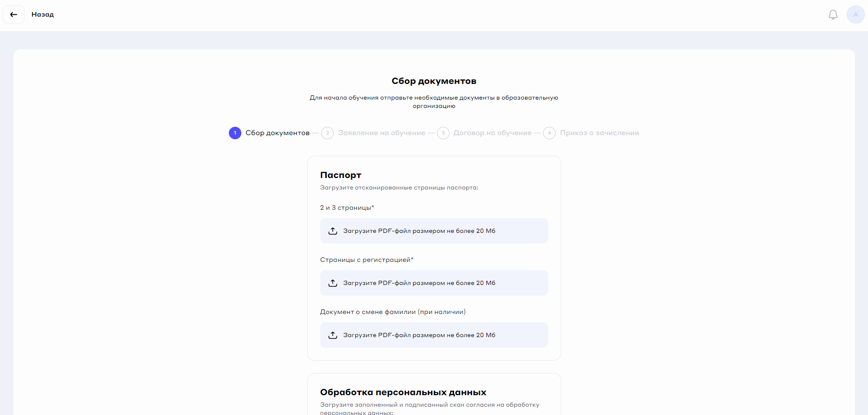Screen dimensions: 868x415
Task: Open notifications via the bell icon
Action: pos(833,15)
